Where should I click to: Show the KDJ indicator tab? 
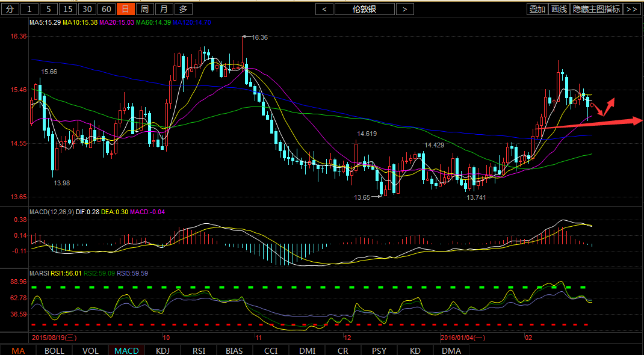pos(163,350)
